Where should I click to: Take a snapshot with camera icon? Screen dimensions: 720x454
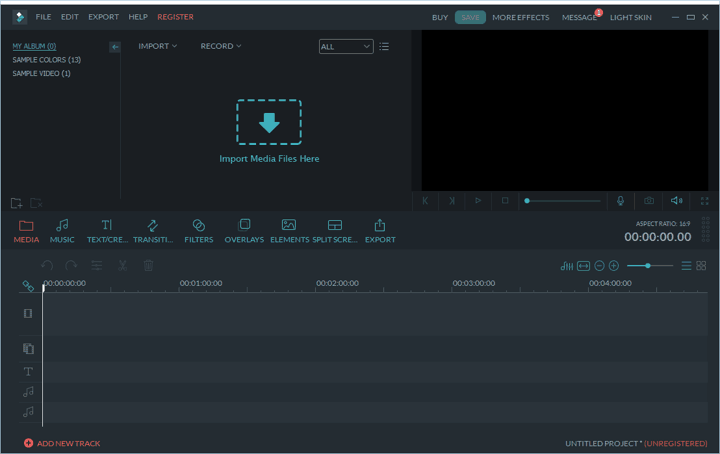(649, 201)
